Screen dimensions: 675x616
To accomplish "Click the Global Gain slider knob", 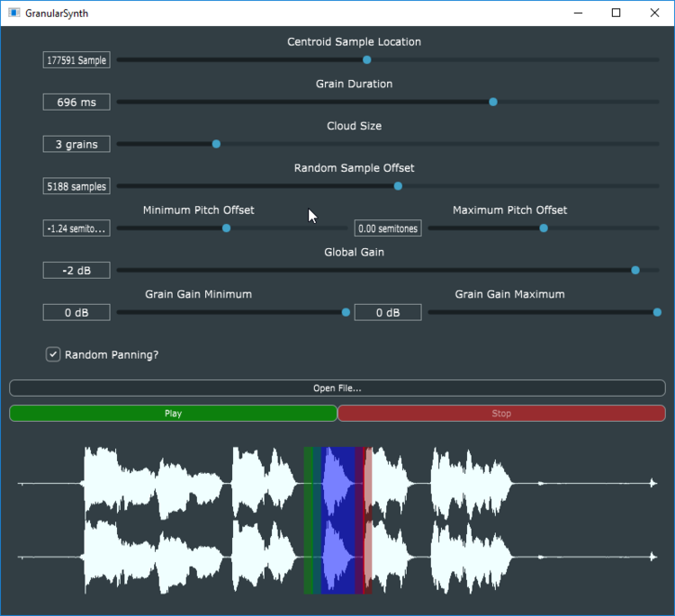I will click(x=635, y=270).
